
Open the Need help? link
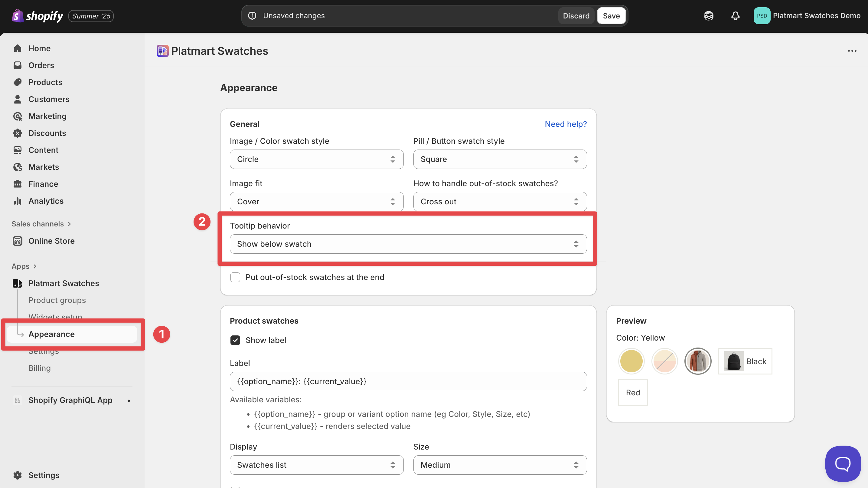tap(566, 124)
